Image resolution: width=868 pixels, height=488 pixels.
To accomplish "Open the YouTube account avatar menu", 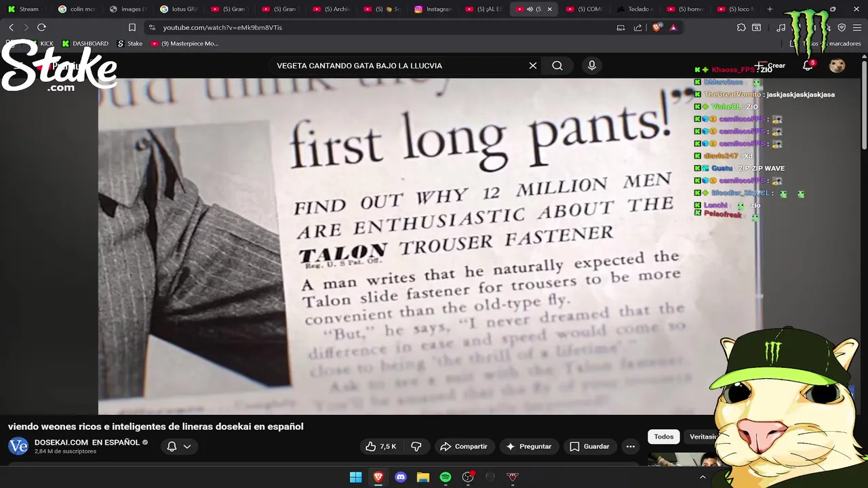I will pos(837,66).
